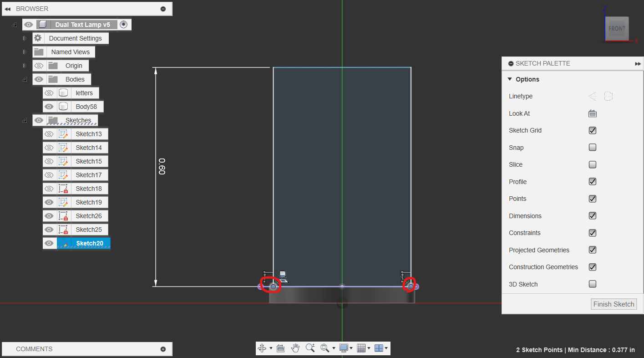Click the Sketch18 locked sketch icon

point(63,189)
